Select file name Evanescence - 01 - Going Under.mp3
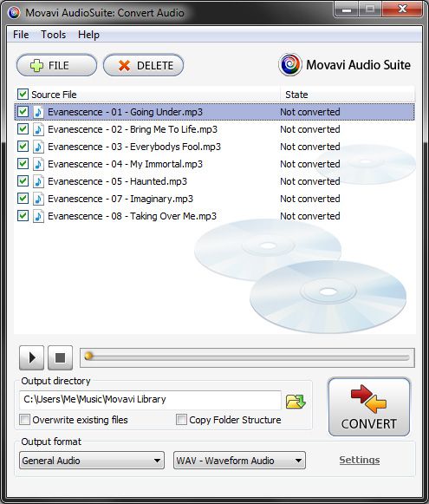The width and height of the screenshot is (429, 504). click(125, 112)
